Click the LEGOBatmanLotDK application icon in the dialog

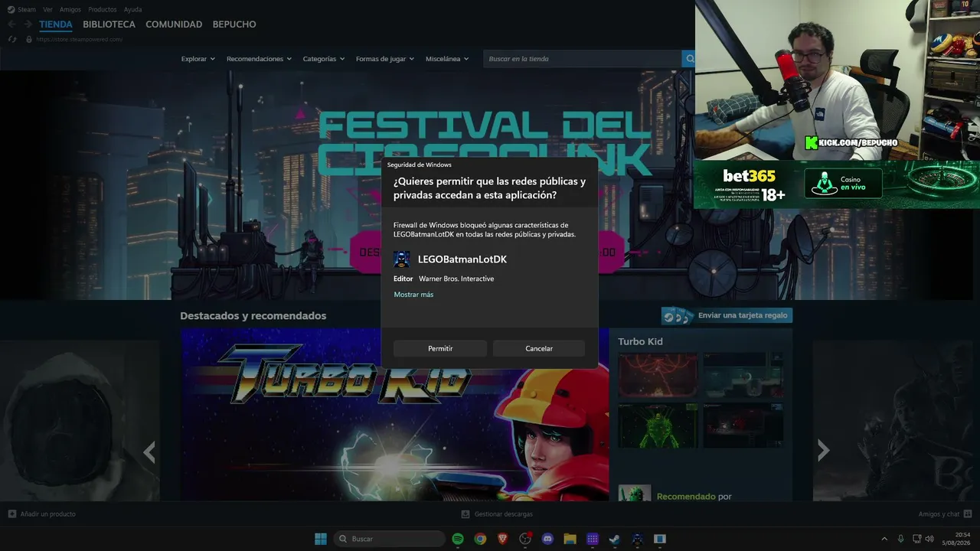coord(402,259)
